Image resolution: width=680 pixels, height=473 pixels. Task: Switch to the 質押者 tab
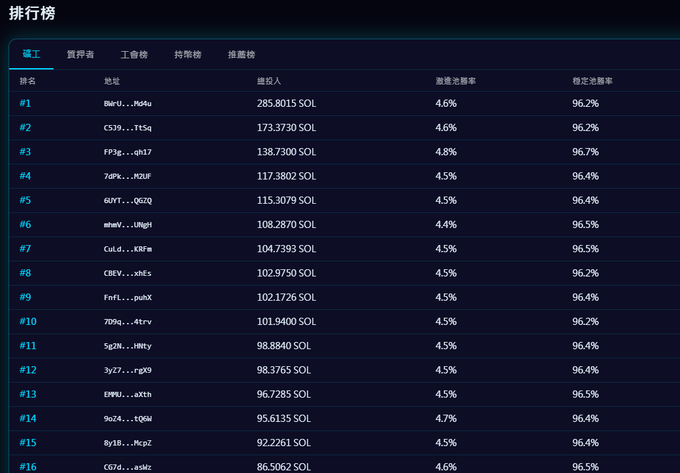80,54
